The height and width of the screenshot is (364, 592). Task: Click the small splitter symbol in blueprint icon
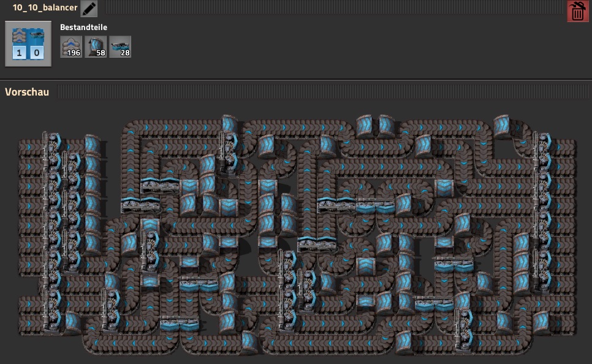pyautogui.click(x=37, y=35)
